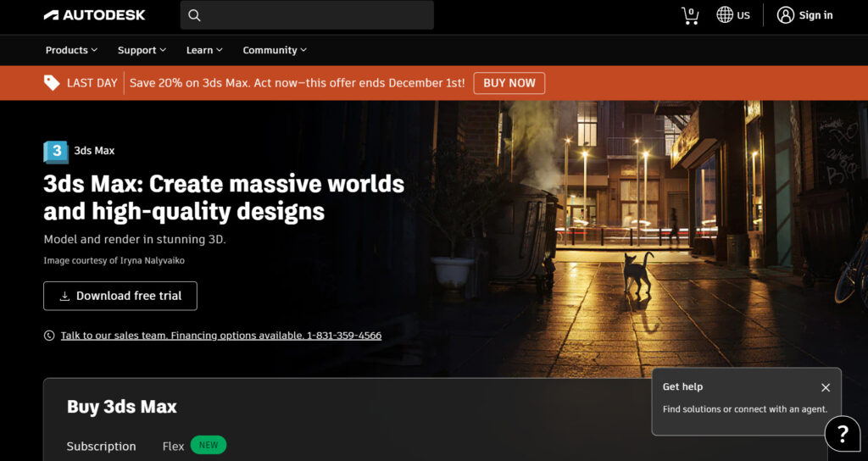Click the search magnifier icon
Image resolution: width=868 pixels, height=461 pixels.
194,15
